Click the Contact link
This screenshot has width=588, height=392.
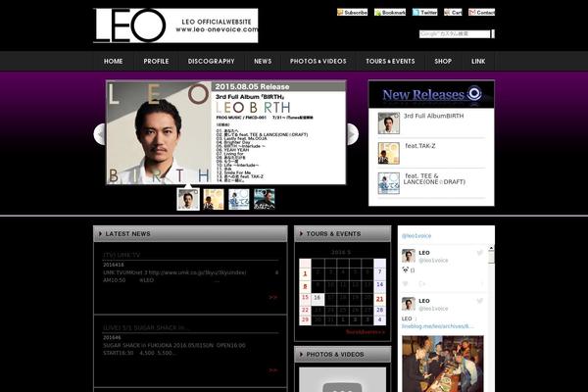tap(481, 13)
